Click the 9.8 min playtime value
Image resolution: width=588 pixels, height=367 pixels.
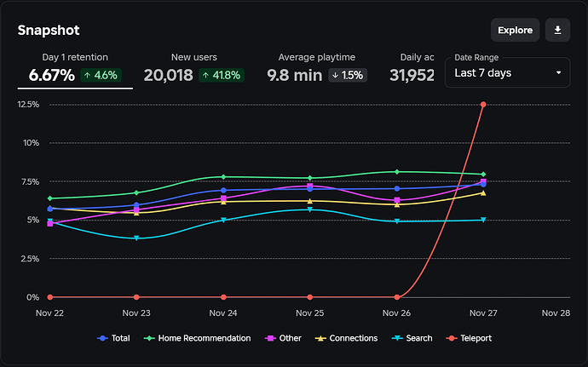[x=294, y=75]
